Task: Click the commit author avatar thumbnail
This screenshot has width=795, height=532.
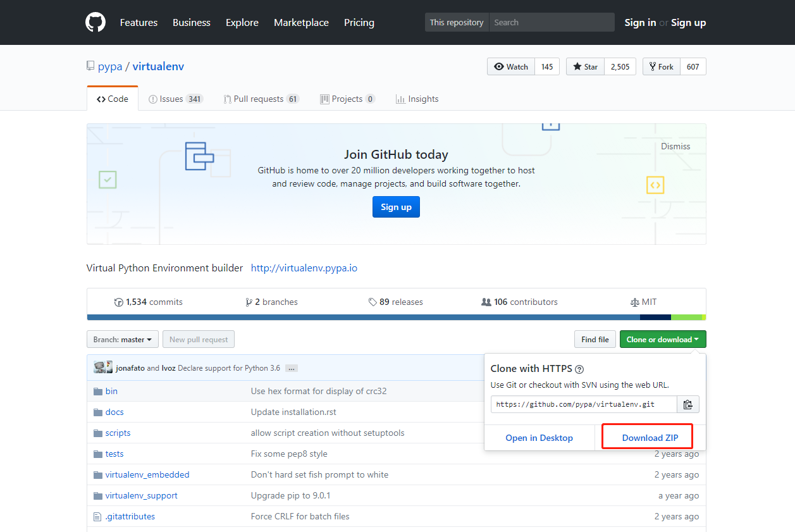Action: (x=103, y=368)
